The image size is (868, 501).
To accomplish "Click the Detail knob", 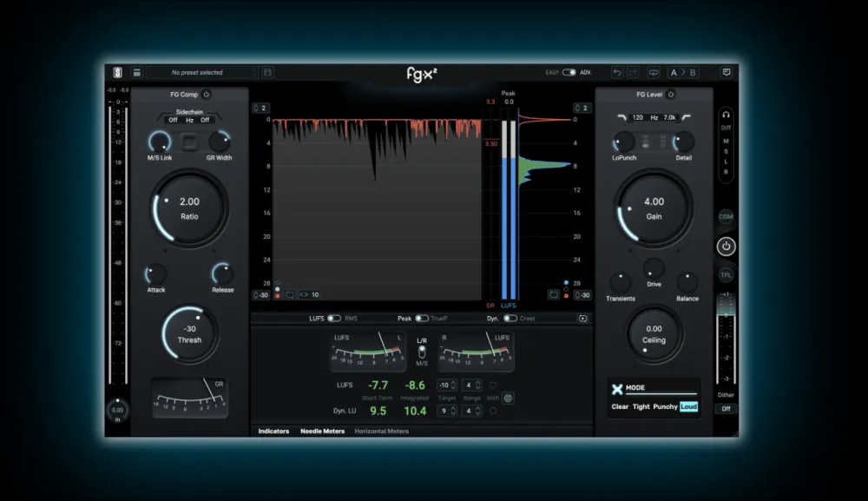I will [684, 142].
